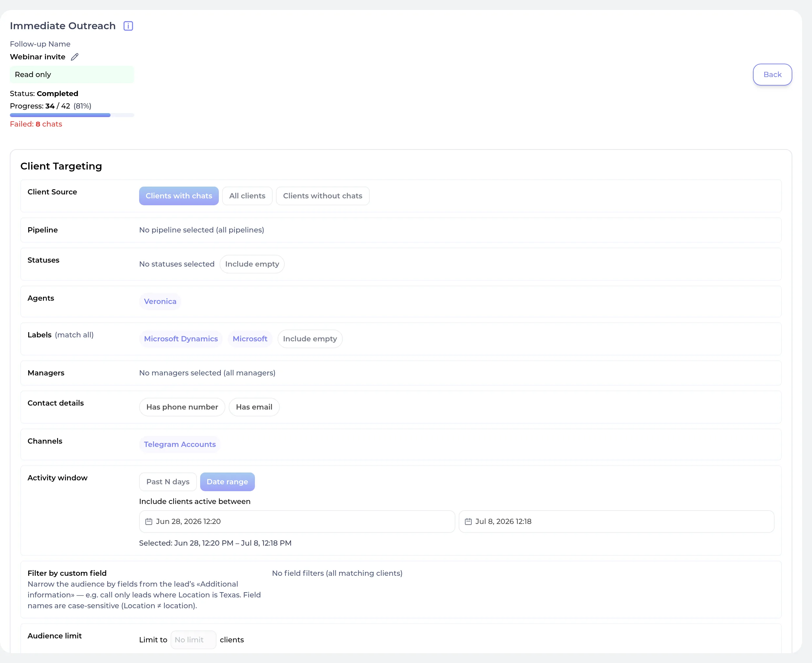The width and height of the screenshot is (812, 663).
Task: Toggle Has phone number filter
Action: tap(182, 407)
